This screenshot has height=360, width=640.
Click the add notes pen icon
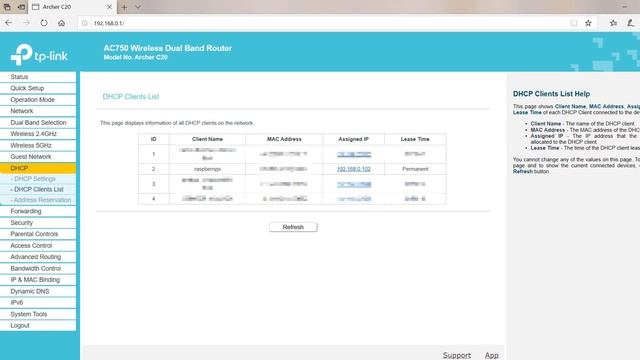pyautogui.click(x=631, y=23)
